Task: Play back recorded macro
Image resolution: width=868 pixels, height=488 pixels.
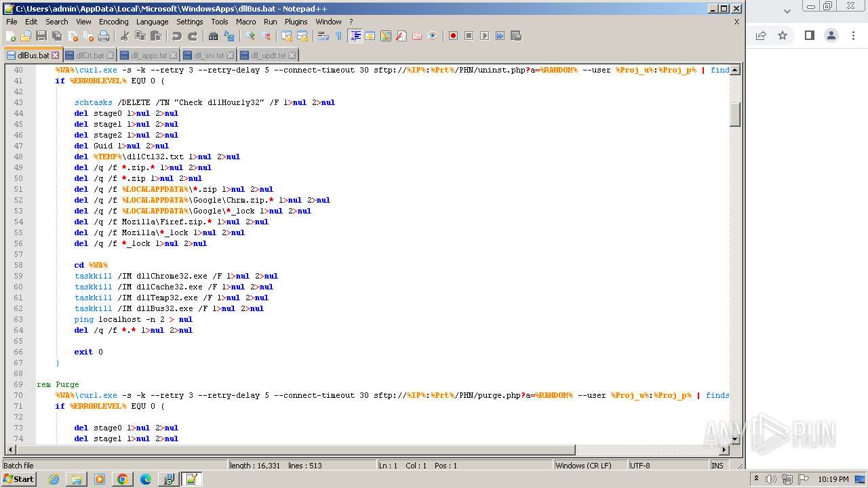Action: coord(484,36)
